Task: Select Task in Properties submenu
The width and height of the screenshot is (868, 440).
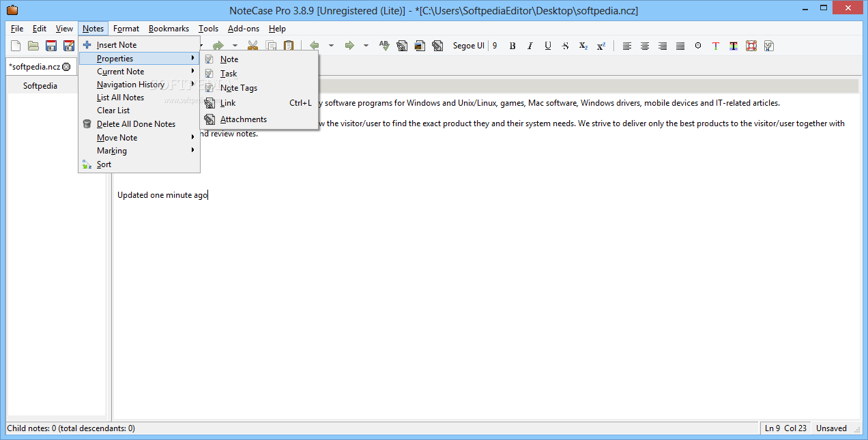Action: [259, 74]
